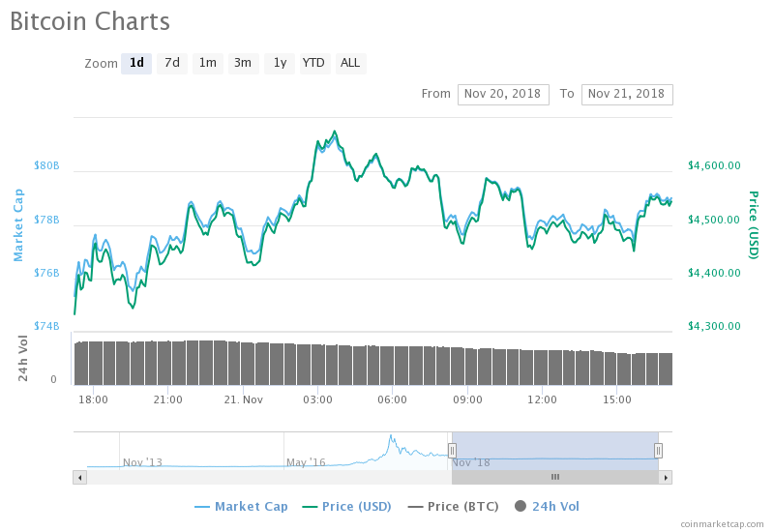The height and width of the screenshot is (532, 774).
Task: Click the Nov '18 navigator label
Action: [x=471, y=462]
